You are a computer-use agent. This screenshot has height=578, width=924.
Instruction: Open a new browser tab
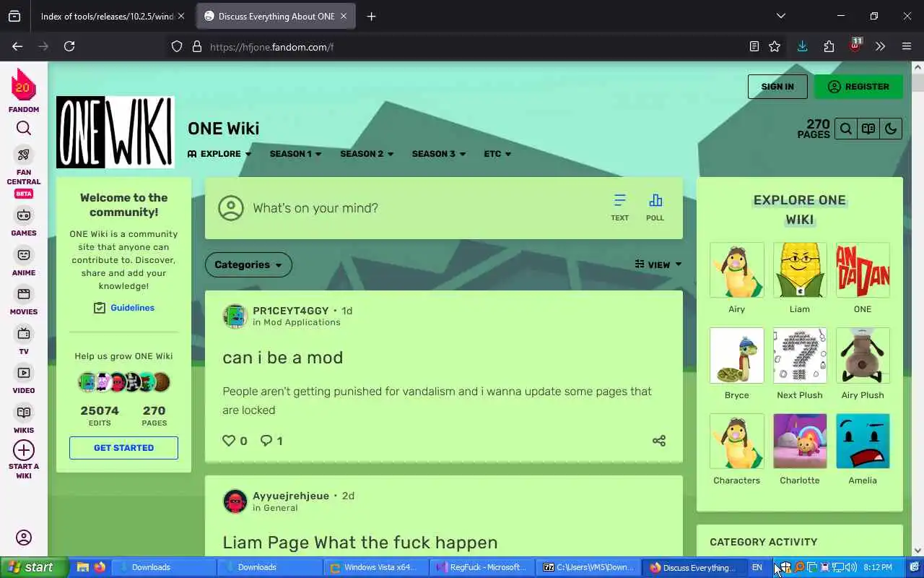point(371,16)
